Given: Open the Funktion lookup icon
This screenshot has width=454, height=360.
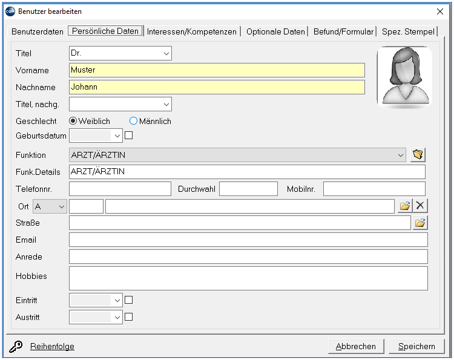Looking at the screenshot, I should click(x=418, y=155).
